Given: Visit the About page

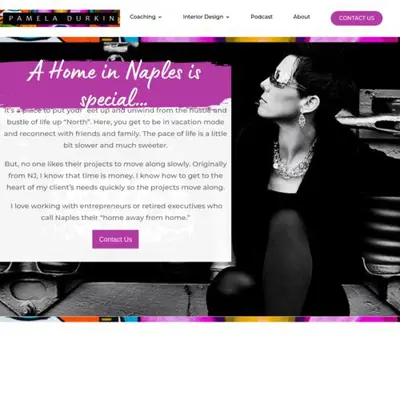Looking at the screenshot, I should [x=301, y=17].
